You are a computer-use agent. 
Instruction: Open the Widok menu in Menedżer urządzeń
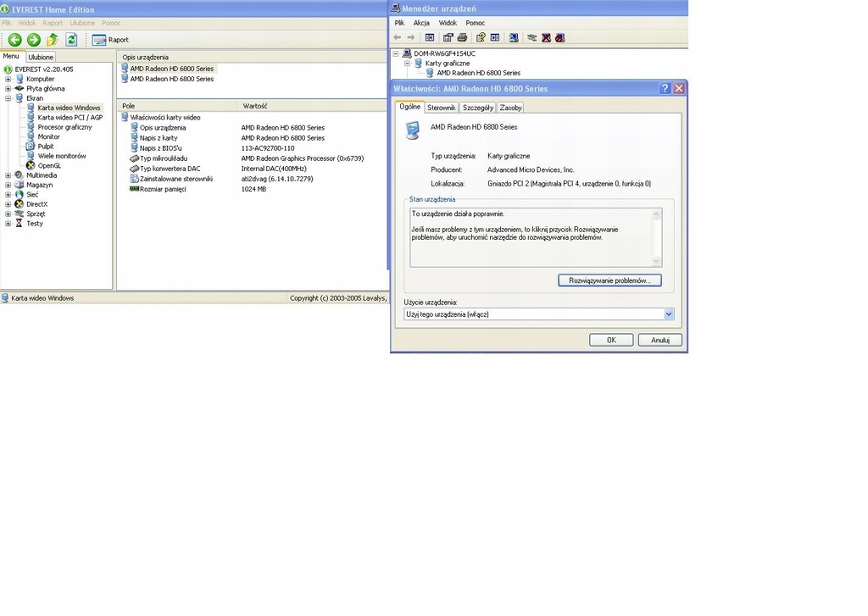tap(448, 23)
